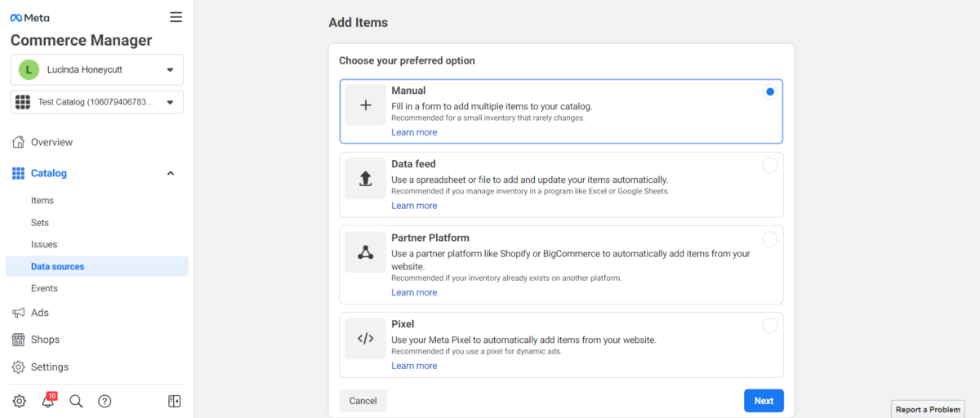Select the Pixel radio button
The image size is (980, 418).
(769, 326)
